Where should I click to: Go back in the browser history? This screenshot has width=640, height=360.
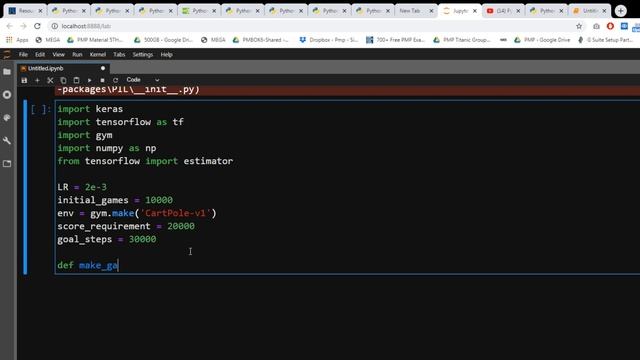tap(9, 26)
